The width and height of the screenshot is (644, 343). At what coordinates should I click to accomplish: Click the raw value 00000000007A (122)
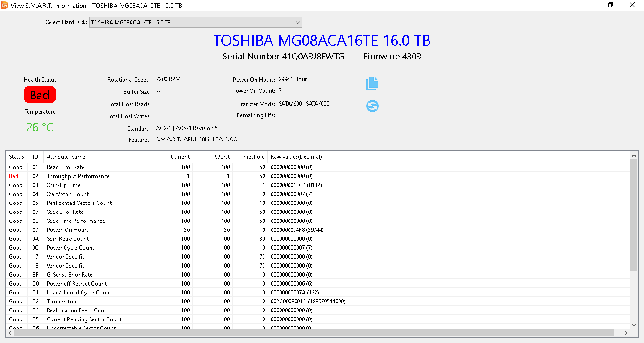295,293
